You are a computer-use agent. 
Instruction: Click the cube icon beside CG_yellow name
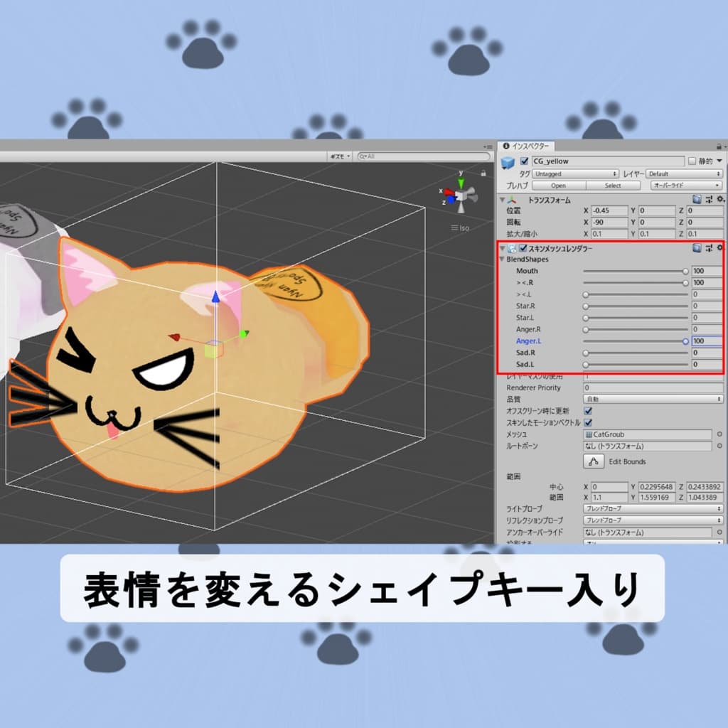508,161
